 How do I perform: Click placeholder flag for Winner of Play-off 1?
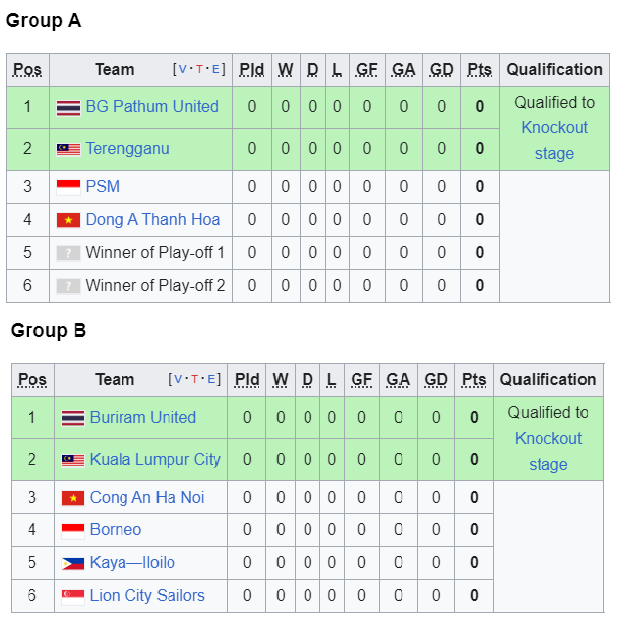[68, 253]
